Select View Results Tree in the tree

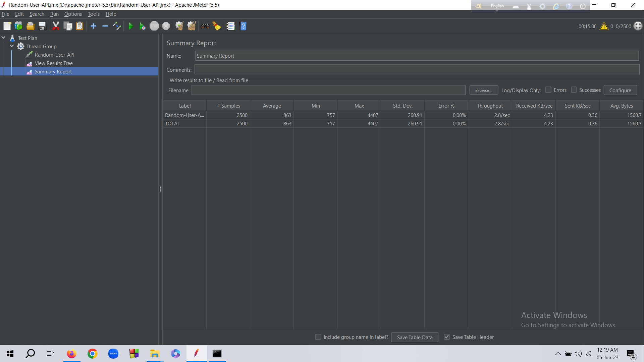[x=54, y=63]
